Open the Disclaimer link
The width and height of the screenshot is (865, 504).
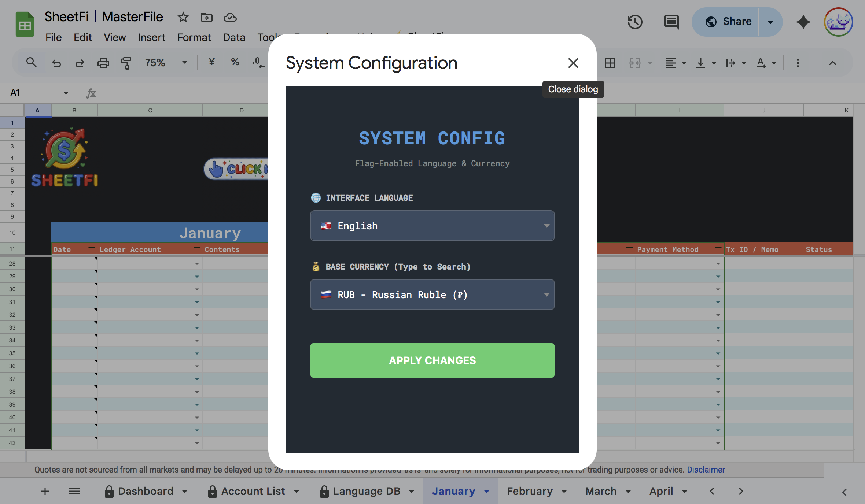tap(706, 470)
